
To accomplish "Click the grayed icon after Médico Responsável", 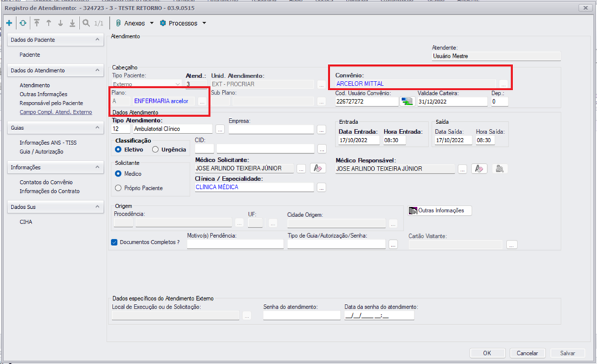I will pyautogui.click(x=500, y=169).
